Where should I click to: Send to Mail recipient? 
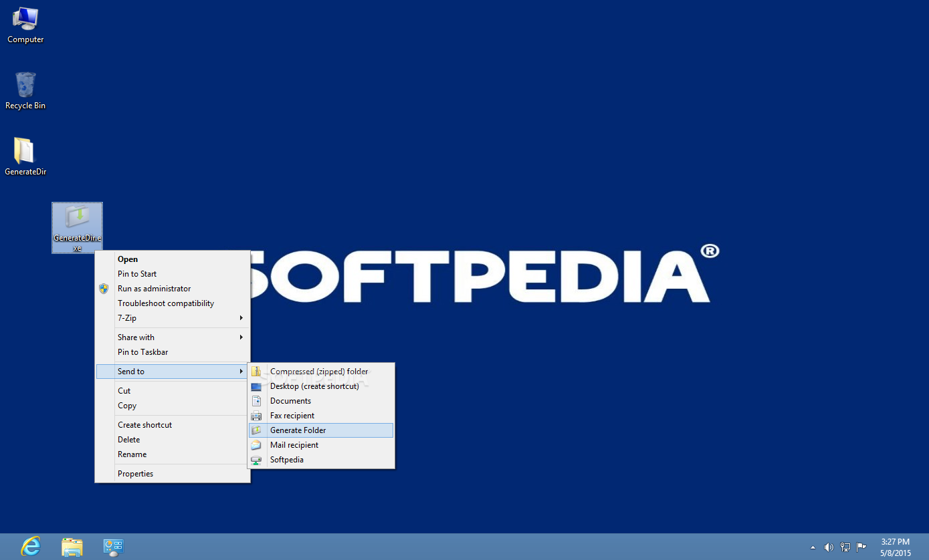pyautogui.click(x=321, y=445)
